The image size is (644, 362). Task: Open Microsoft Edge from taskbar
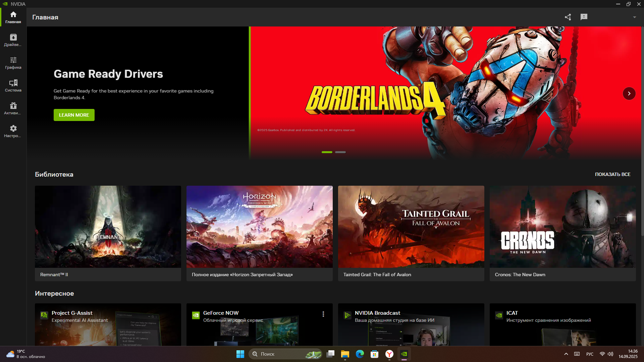[360, 354]
